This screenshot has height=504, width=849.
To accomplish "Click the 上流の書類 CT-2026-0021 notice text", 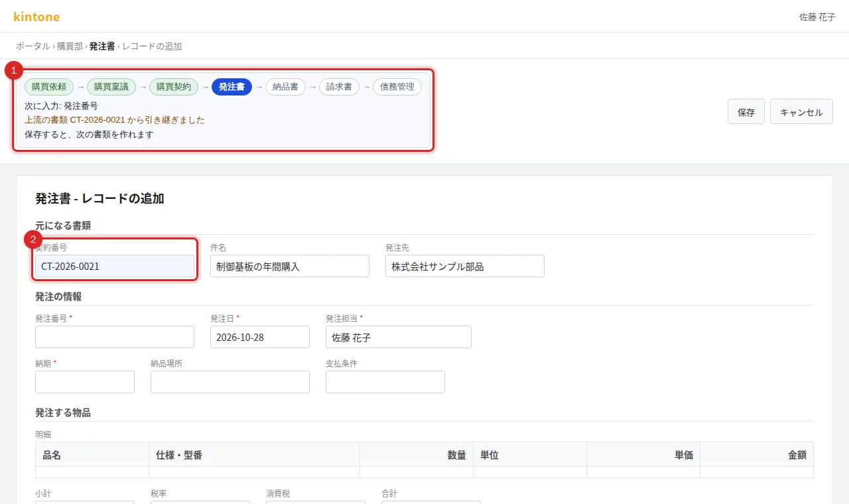I will [115, 120].
